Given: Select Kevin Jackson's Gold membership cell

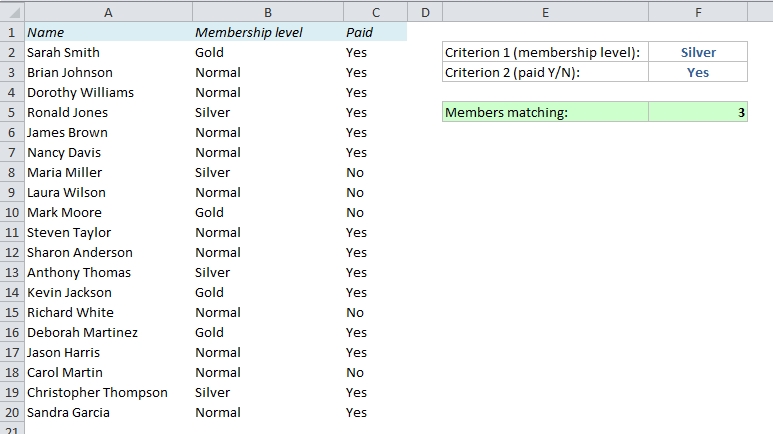Looking at the screenshot, I should pos(268,292).
